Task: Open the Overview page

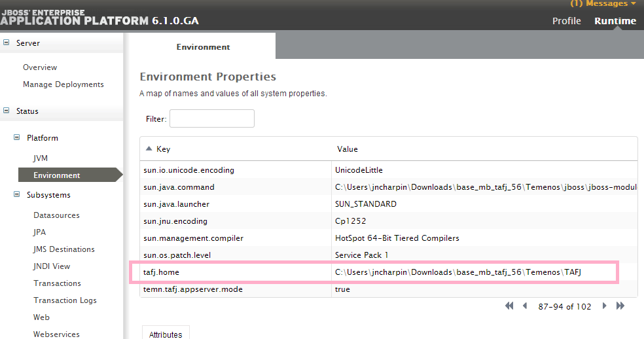Action: pos(40,67)
